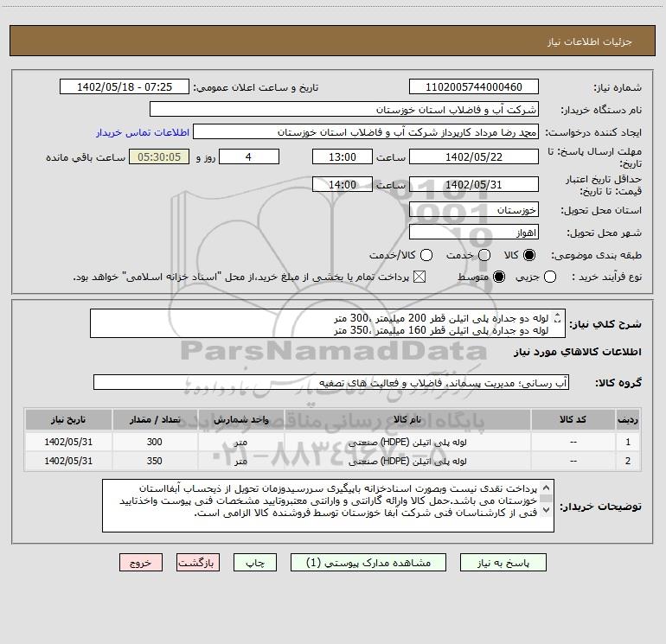666x644 pixels.
Task: Click the remaining days field showing 4
Action: point(249,156)
